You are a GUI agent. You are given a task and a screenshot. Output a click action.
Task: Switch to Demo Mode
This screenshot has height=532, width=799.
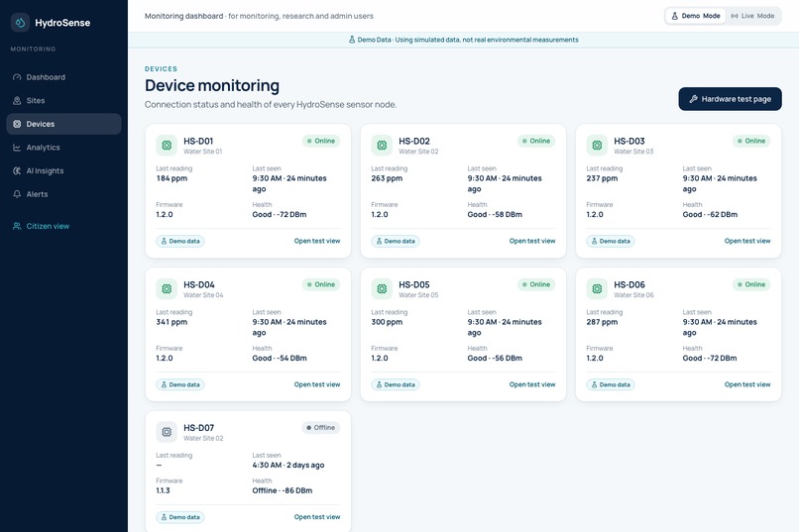(696, 16)
